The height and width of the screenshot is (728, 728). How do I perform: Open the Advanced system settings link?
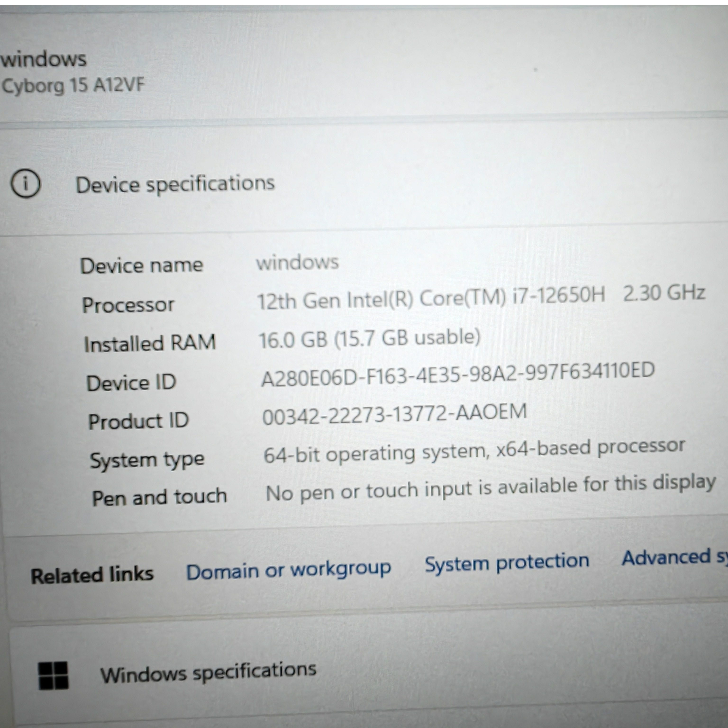click(675, 558)
